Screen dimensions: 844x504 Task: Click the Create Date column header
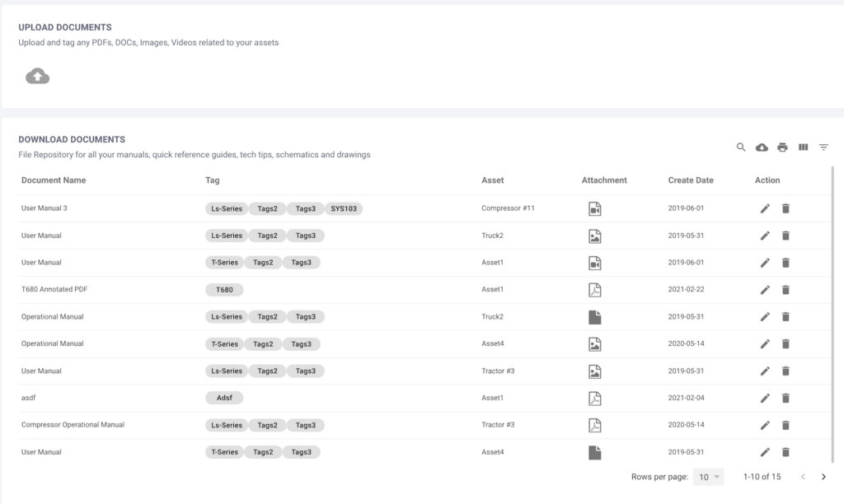[690, 180]
